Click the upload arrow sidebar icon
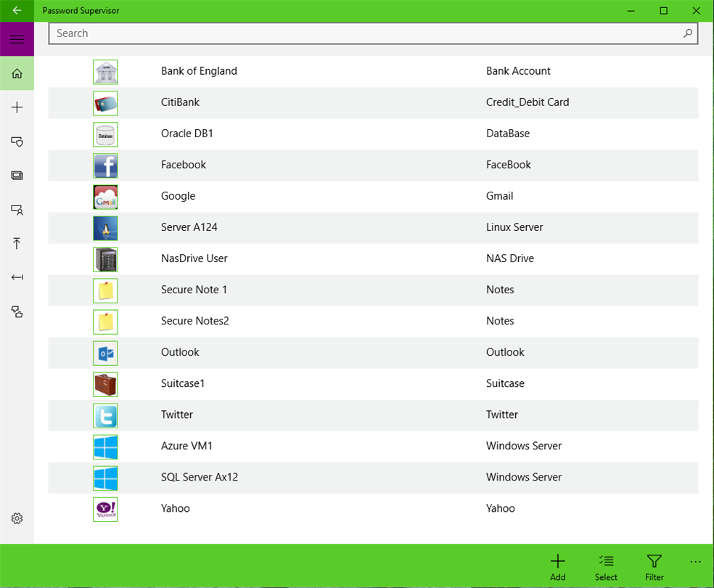Image resolution: width=714 pixels, height=588 pixels. tap(17, 244)
